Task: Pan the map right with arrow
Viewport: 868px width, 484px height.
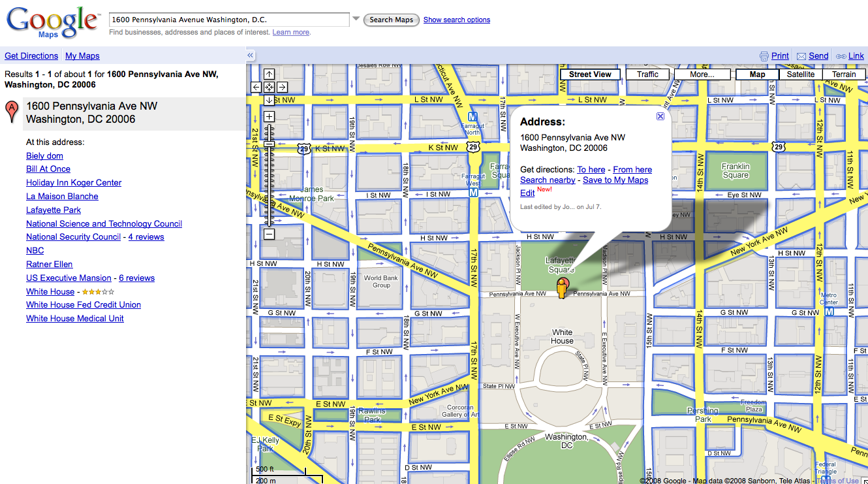Action: pos(283,87)
